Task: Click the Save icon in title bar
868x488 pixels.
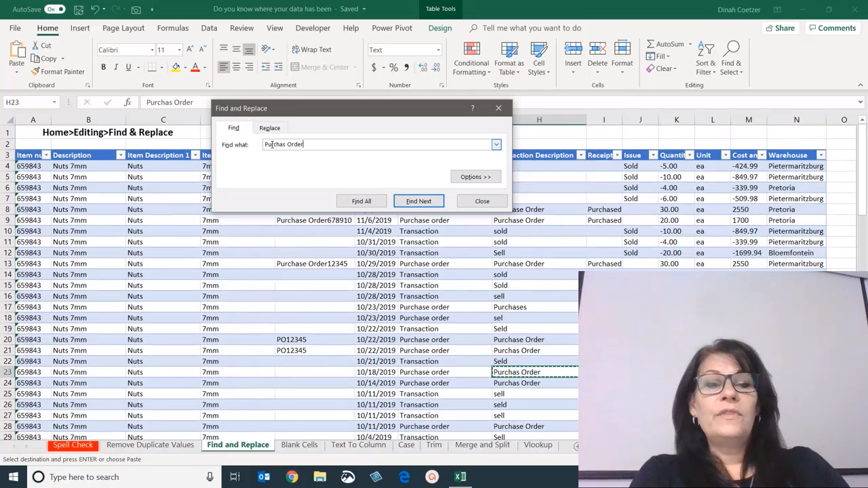Action: pos(78,9)
